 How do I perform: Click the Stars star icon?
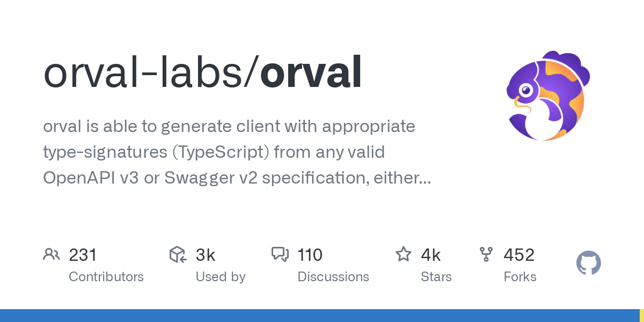tap(404, 254)
